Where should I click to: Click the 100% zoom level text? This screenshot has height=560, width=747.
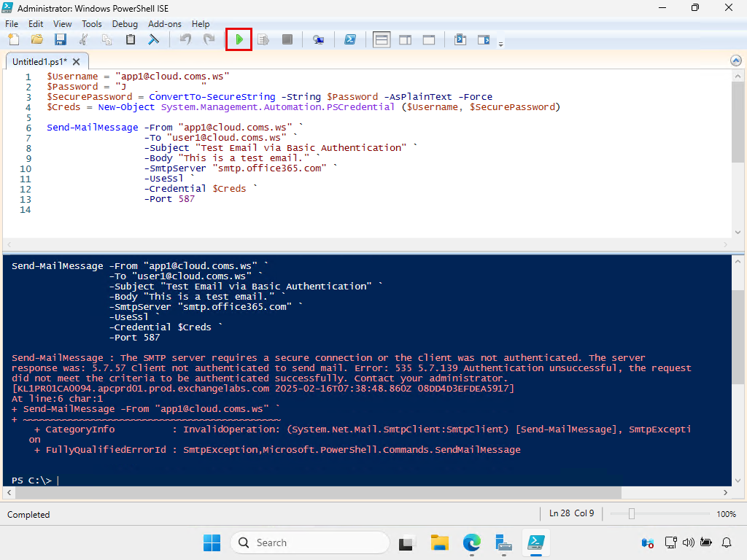726,514
